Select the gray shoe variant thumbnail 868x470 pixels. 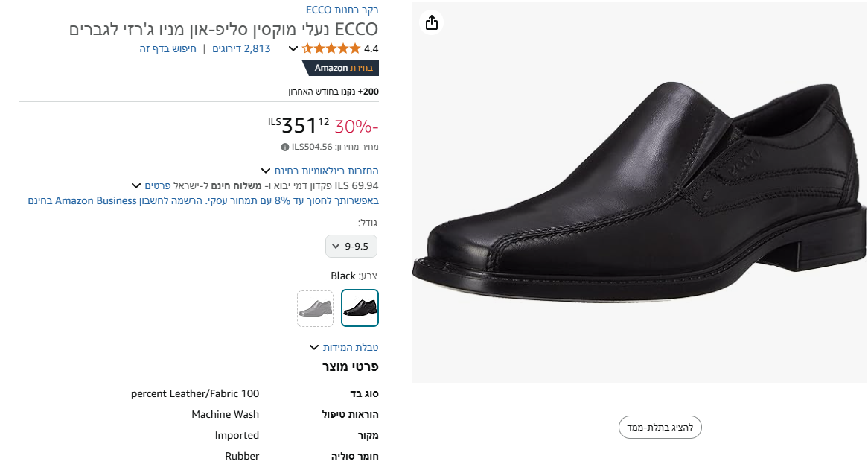tap(315, 308)
